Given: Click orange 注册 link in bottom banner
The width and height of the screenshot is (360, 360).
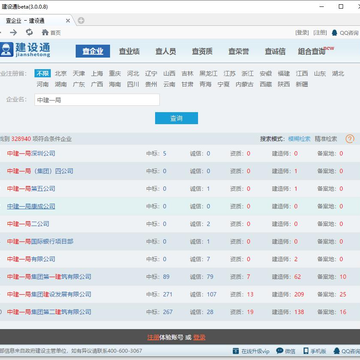Looking at the screenshot, I should pyautogui.click(x=153, y=337).
